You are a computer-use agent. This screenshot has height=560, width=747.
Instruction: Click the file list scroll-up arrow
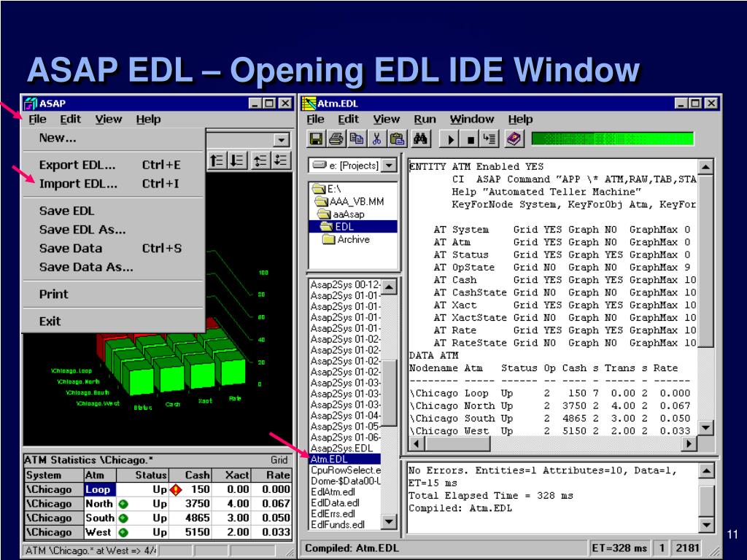[x=390, y=287]
